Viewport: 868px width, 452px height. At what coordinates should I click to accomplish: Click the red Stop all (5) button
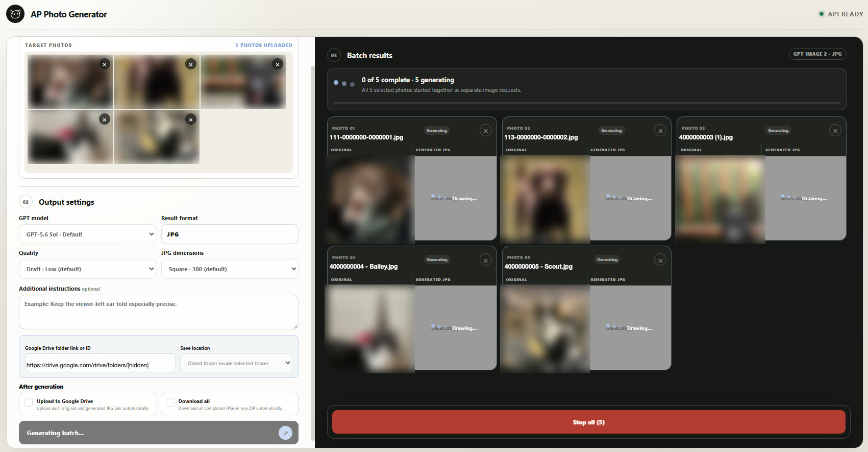(x=588, y=422)
